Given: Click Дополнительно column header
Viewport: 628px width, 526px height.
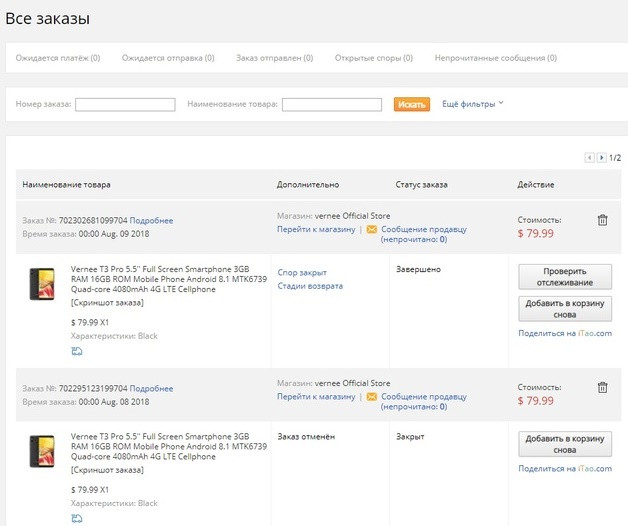Looking at the screenshot, I should tap(308, 185).
